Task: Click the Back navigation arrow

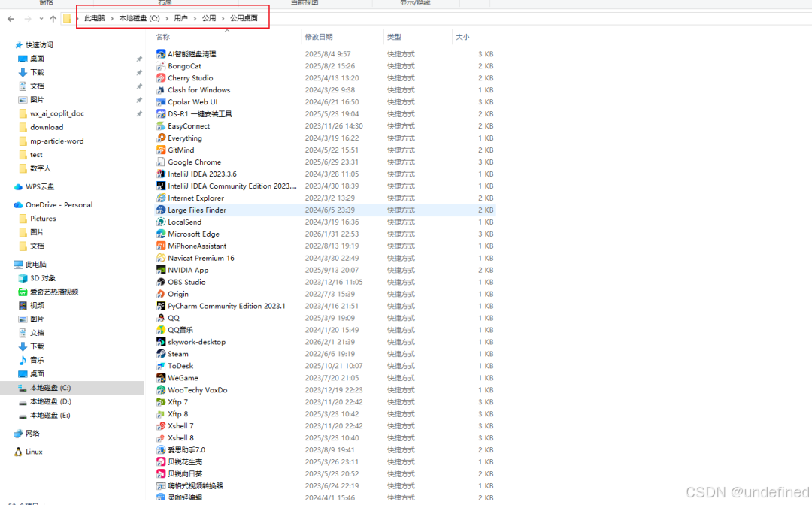Action: 11,19
